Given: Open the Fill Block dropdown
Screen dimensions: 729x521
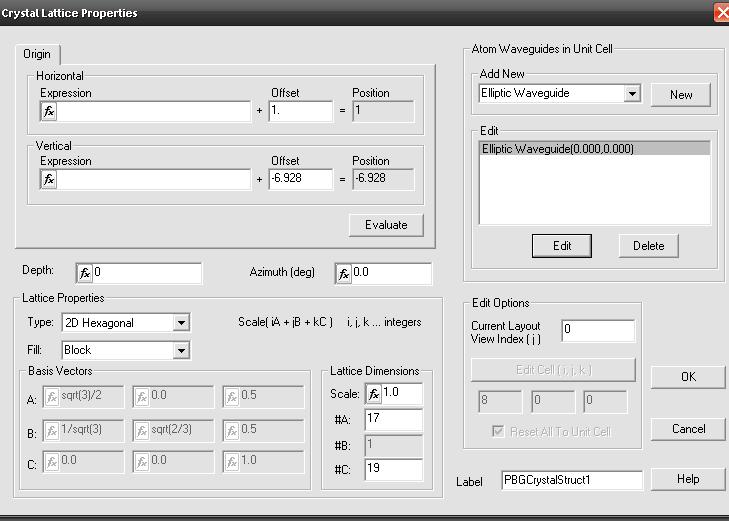Looking at the screenshot, I should (x=181, y=350).
